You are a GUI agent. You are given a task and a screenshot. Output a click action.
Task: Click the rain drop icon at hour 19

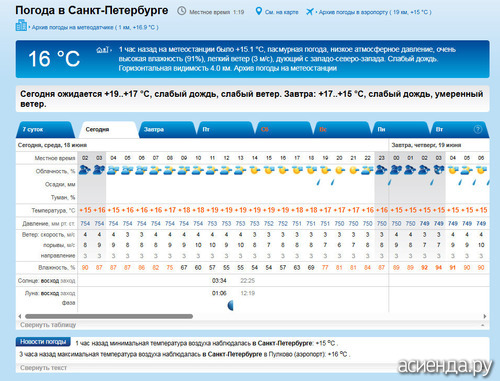(x=332, y=182)
